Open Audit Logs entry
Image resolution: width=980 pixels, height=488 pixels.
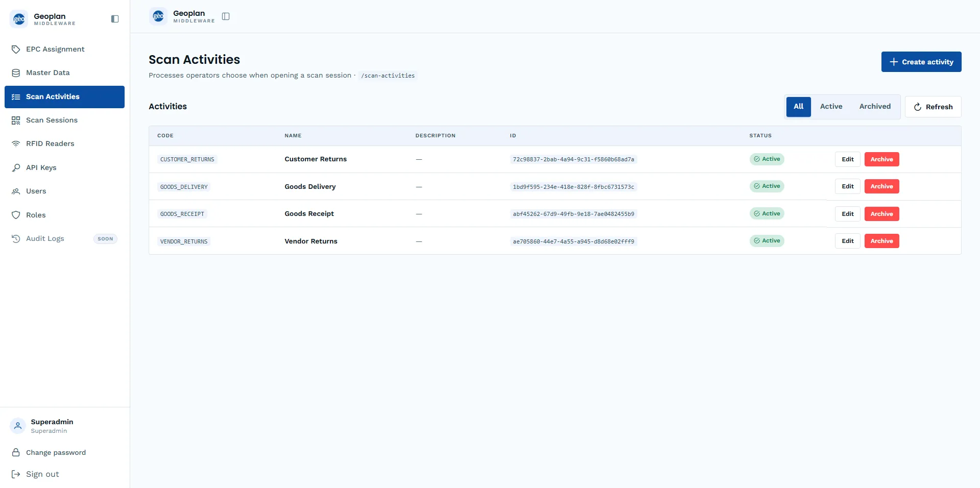(64, 238)
